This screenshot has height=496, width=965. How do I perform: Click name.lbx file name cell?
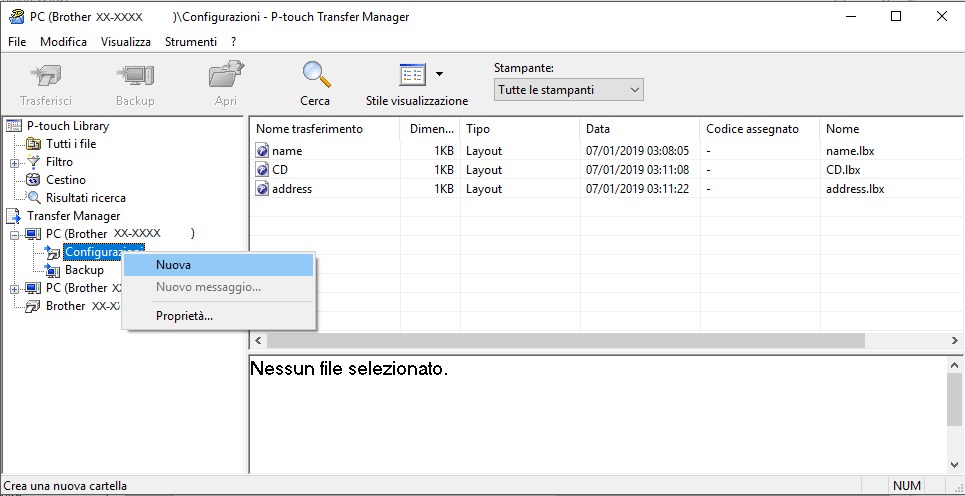(x=851, y=151)
